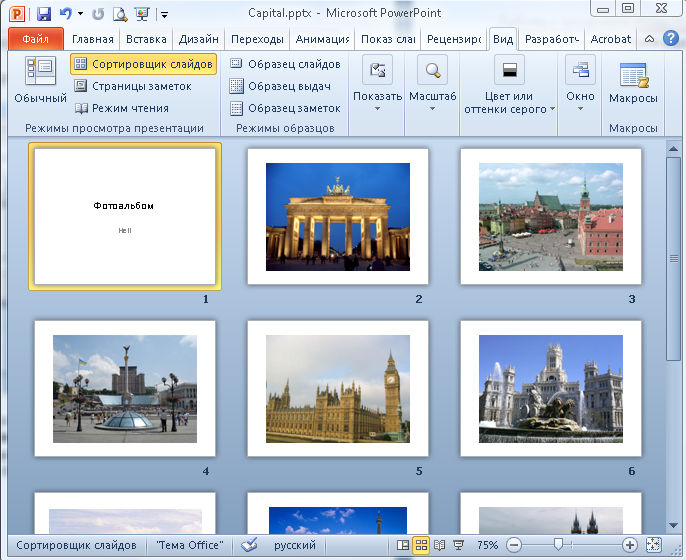Image resolution: width=686 pixels, height=560 pixels.
Task: Click the vertical scrollbar thumb
Action: click(673, 259)
